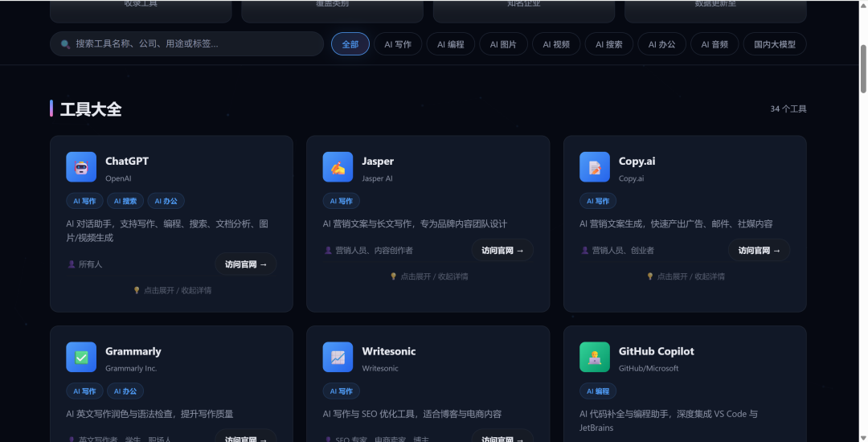Click the 营销人员、创业者 audience label
The width and height of the screenshot is (868, 442).
click(623, 251)
